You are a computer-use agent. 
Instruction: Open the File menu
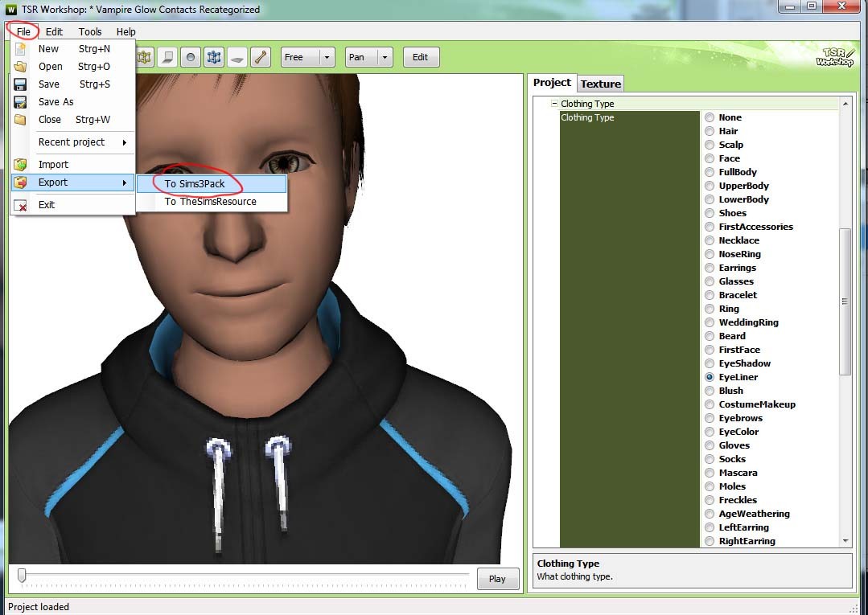(23, 31)
